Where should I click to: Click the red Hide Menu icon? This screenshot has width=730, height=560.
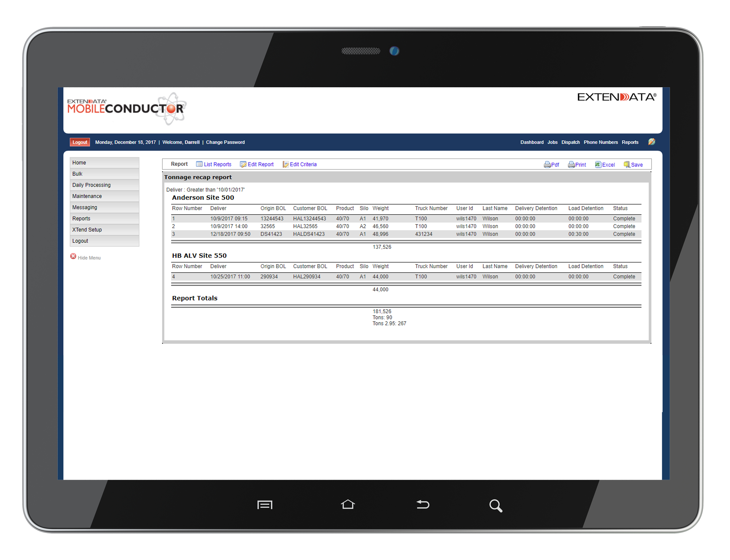point(73,257)
